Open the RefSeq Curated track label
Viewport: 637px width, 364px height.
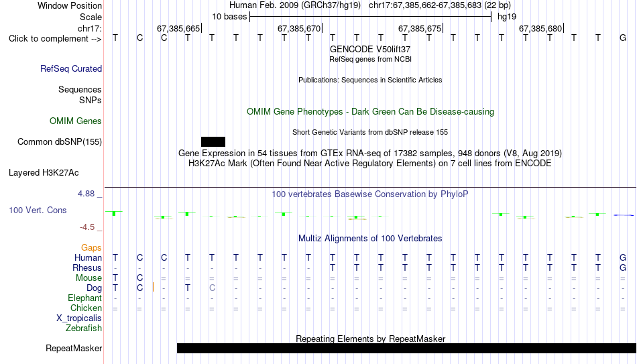click(71, 68)
